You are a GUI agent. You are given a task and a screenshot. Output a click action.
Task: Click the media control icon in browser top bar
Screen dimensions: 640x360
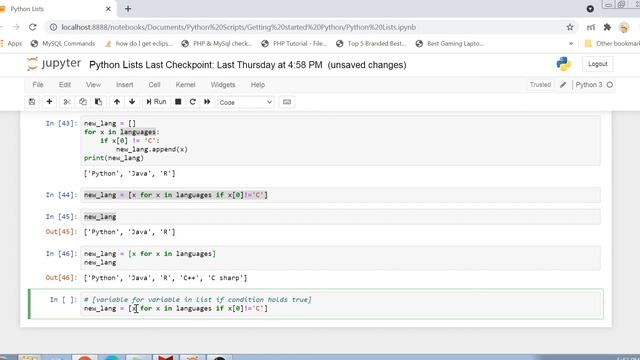pos(590,9)
